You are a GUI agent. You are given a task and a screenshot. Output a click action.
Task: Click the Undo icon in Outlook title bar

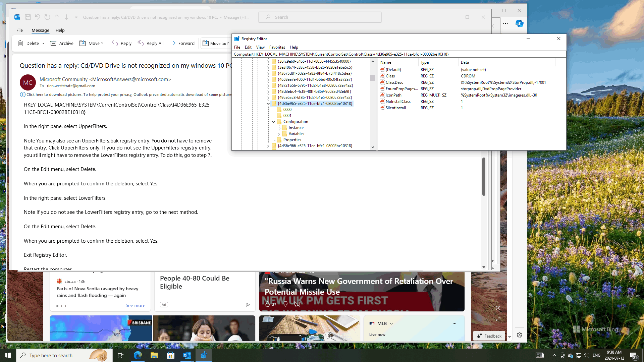point(38,17)
